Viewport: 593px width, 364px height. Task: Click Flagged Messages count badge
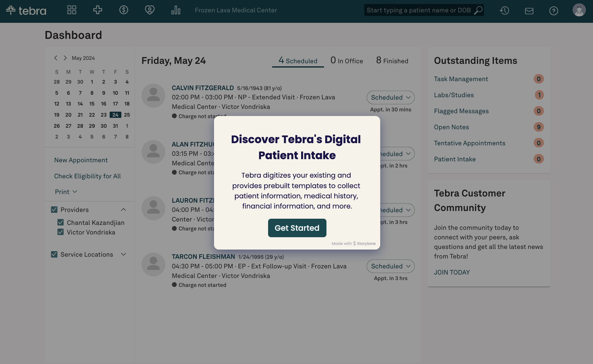(539, 111)
